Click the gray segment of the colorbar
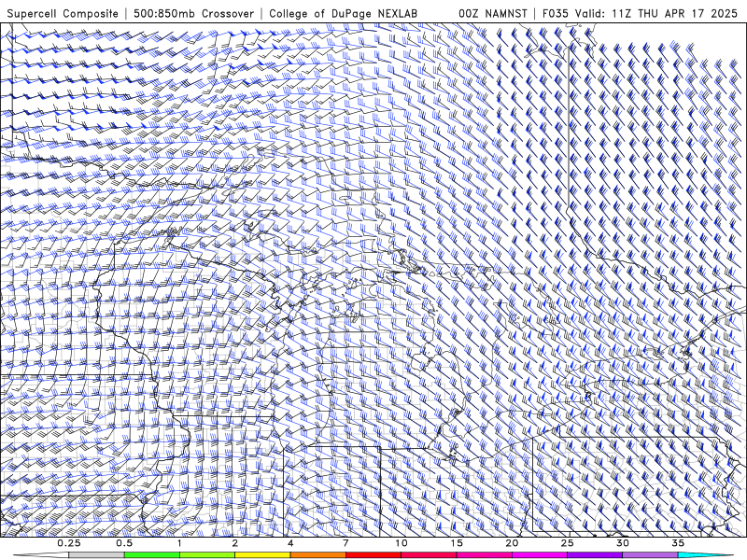 click(x=97, y=555)
